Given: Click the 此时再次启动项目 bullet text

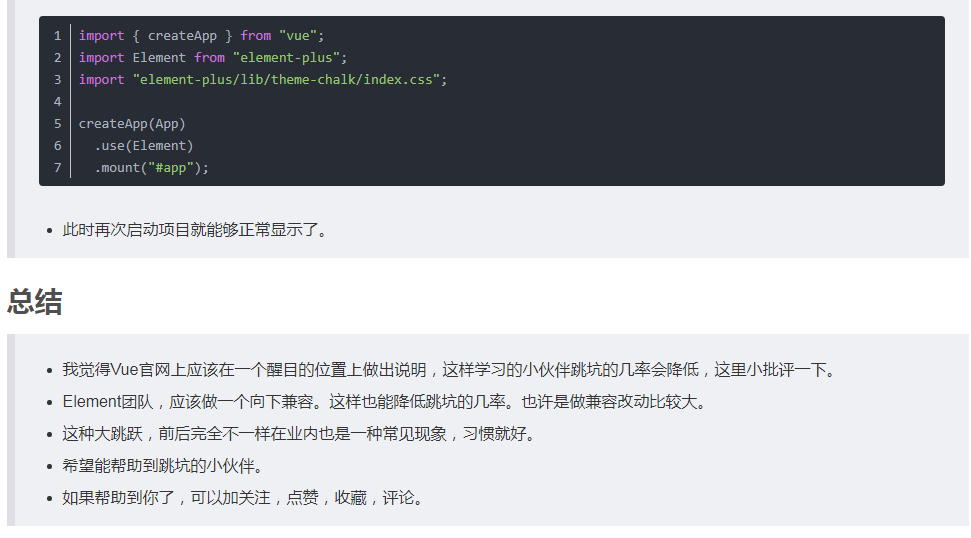Looking at the screenshot, I should coord(194,230).
